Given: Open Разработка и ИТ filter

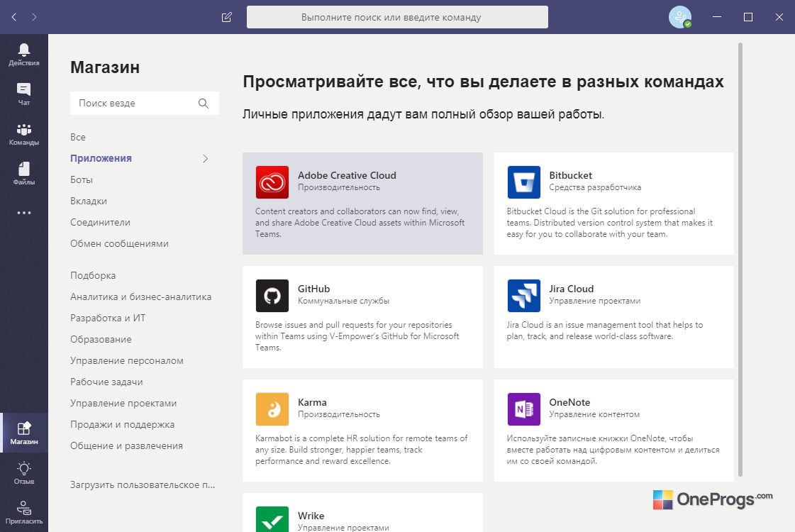Looking at the screenshot, I should (108, 318).
